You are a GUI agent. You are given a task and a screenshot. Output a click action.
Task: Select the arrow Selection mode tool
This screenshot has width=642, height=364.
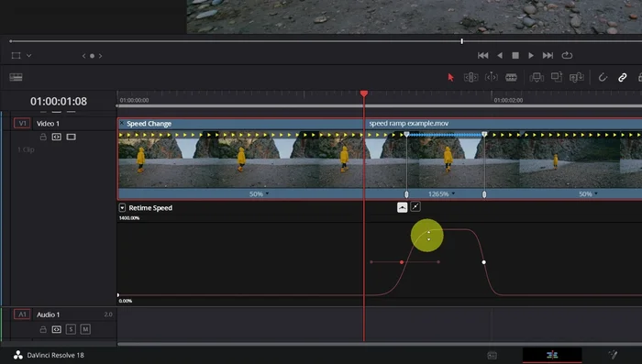point(451,77)
